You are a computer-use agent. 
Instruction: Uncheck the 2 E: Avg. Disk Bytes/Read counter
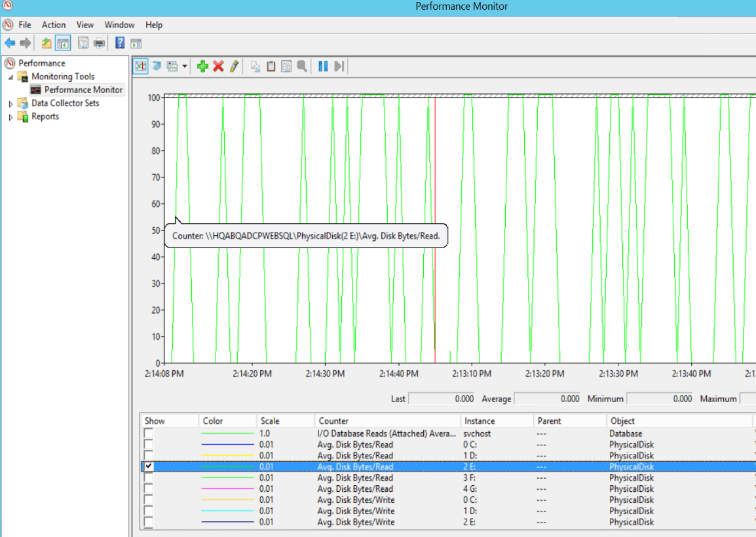click(149, 466)
